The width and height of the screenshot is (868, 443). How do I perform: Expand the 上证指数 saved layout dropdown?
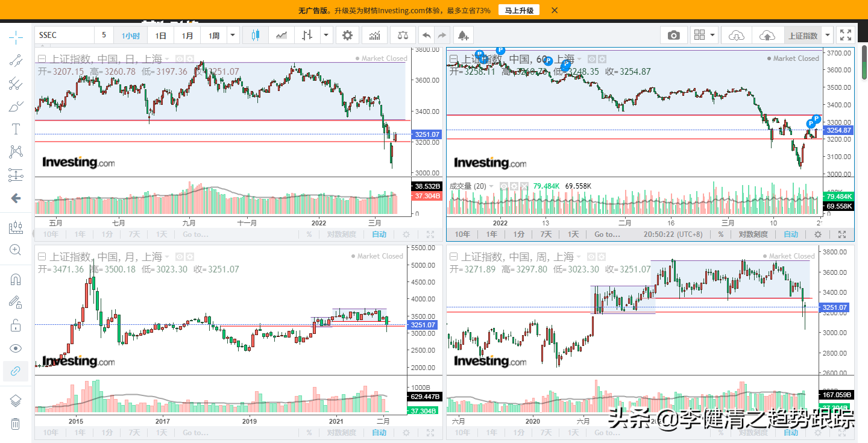click(x=828, y=36)
